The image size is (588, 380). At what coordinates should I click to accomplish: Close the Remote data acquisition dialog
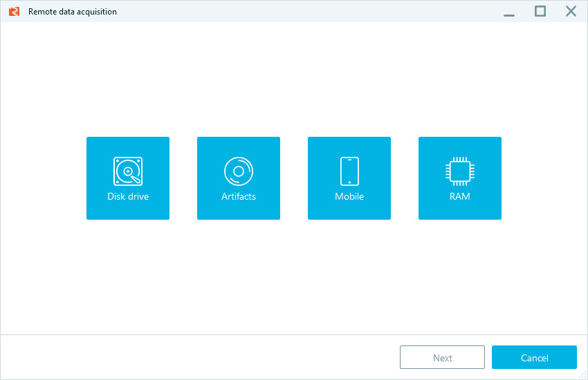[571, 11]
